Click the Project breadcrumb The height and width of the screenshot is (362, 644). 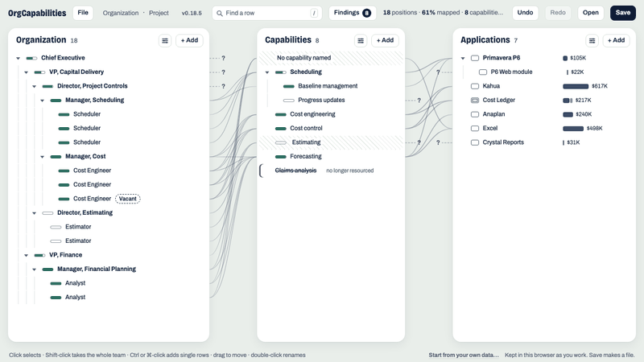tap(159, 13)
